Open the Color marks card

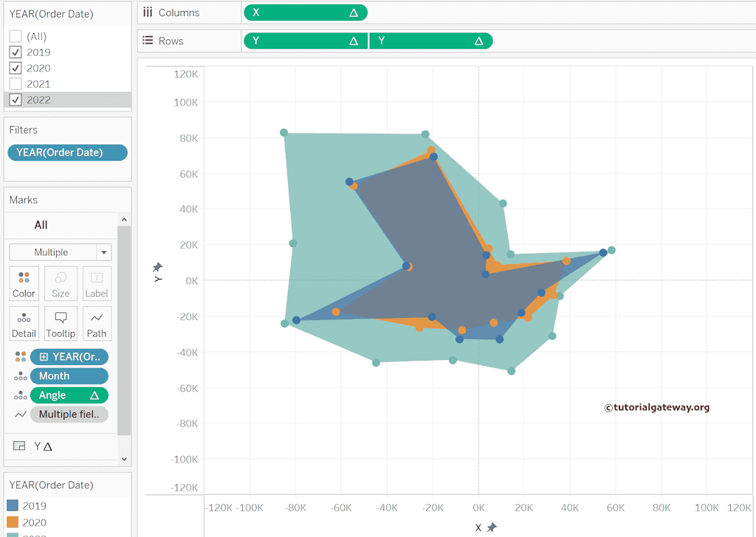pos(24,284)
